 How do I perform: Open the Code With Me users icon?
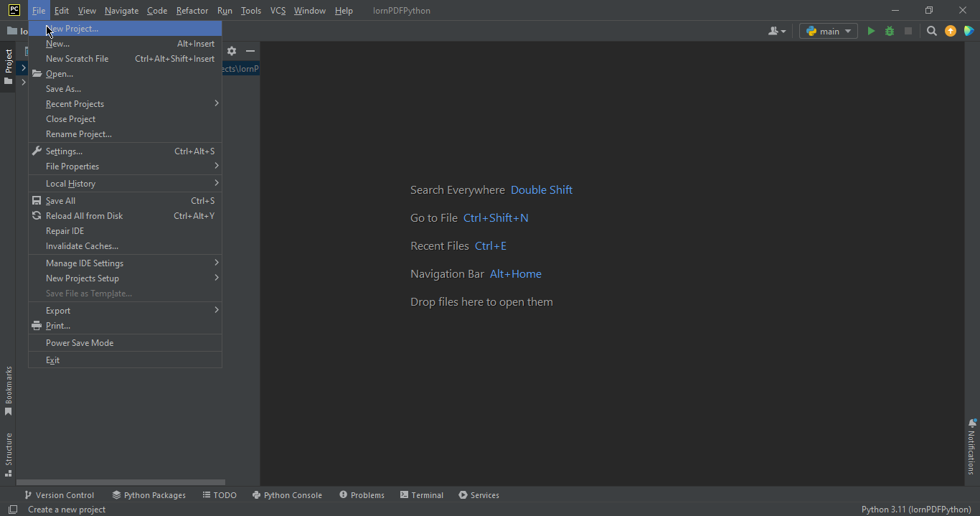coord(775,31)
